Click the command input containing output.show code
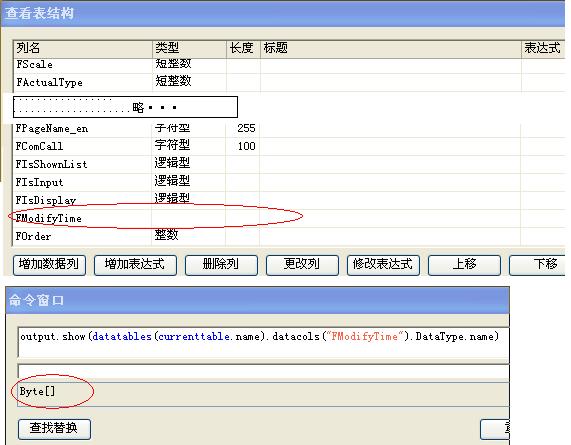The width and height of the screenshot is (571, 445). click(x=263, y=342)
